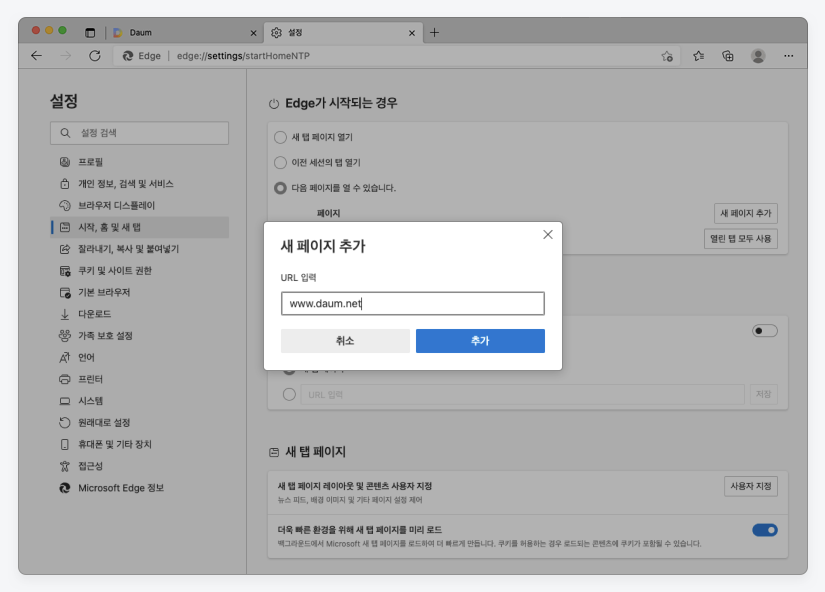The image size is (825, 592).
Task: Close the 설정 tab
Action: click(x=412, y=33)
